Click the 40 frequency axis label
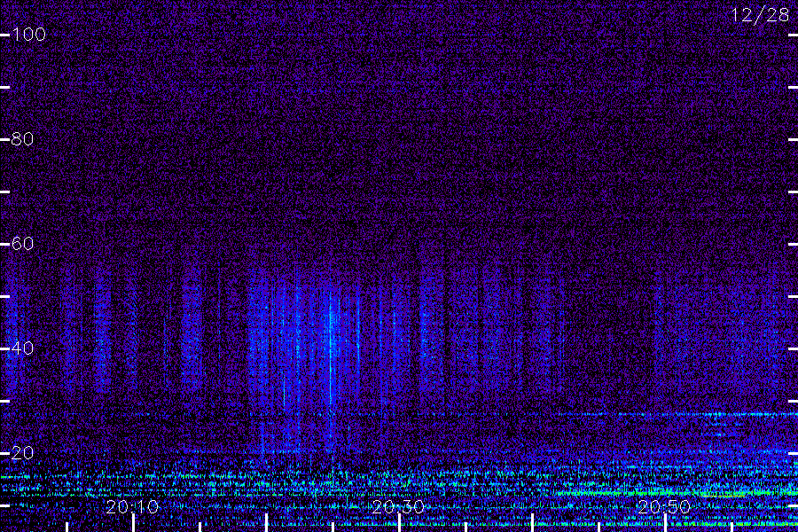This screenshot has width=798, height=532. 22,348
